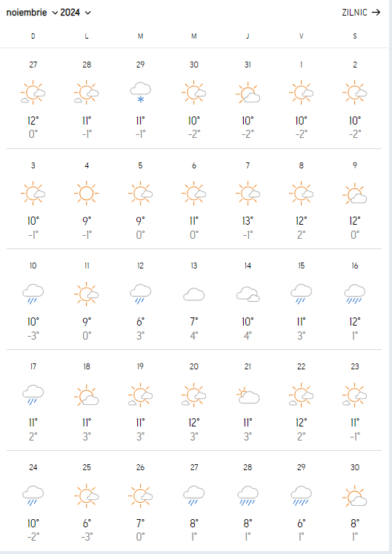Open the partly sunny icon on November 30
The image size is (392, 554).
(x=354, y=496)
